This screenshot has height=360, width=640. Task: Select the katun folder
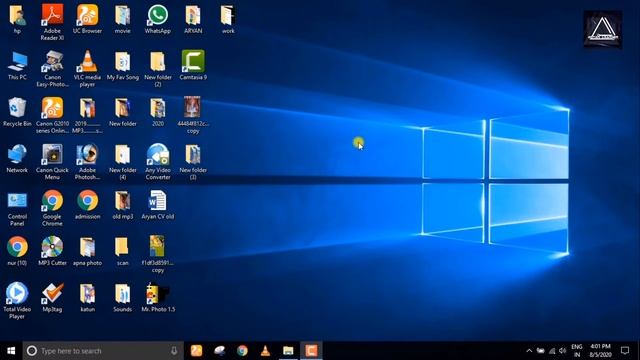click(x=87, y=298)
